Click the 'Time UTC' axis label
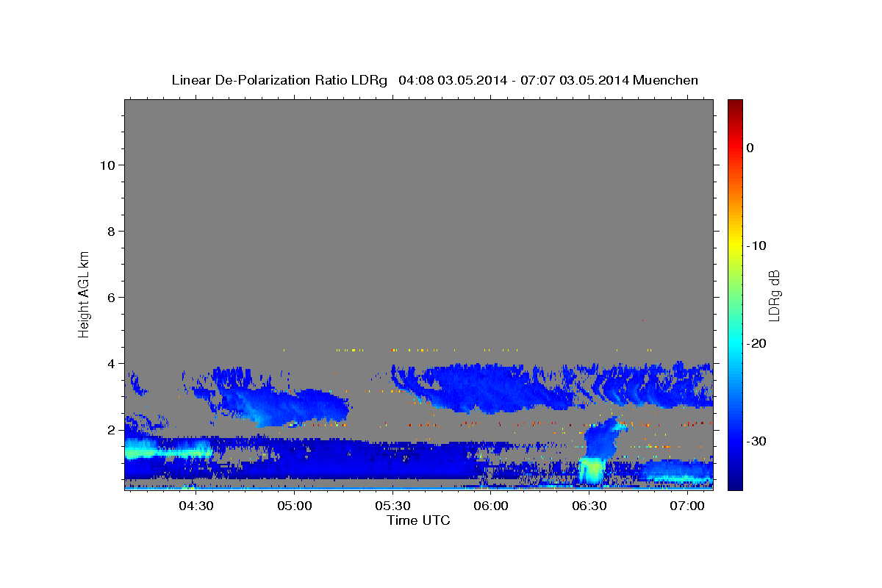 [x=418, y=520]
